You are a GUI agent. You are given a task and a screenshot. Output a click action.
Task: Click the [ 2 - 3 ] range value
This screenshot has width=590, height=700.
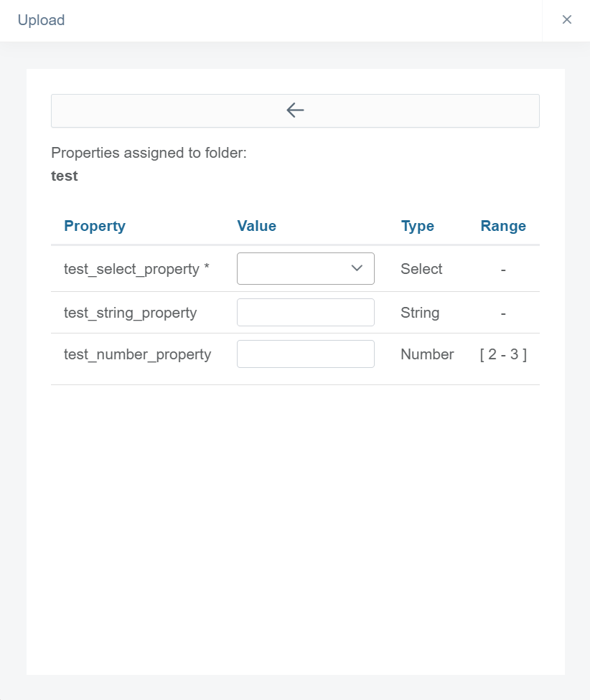point(503,354)
